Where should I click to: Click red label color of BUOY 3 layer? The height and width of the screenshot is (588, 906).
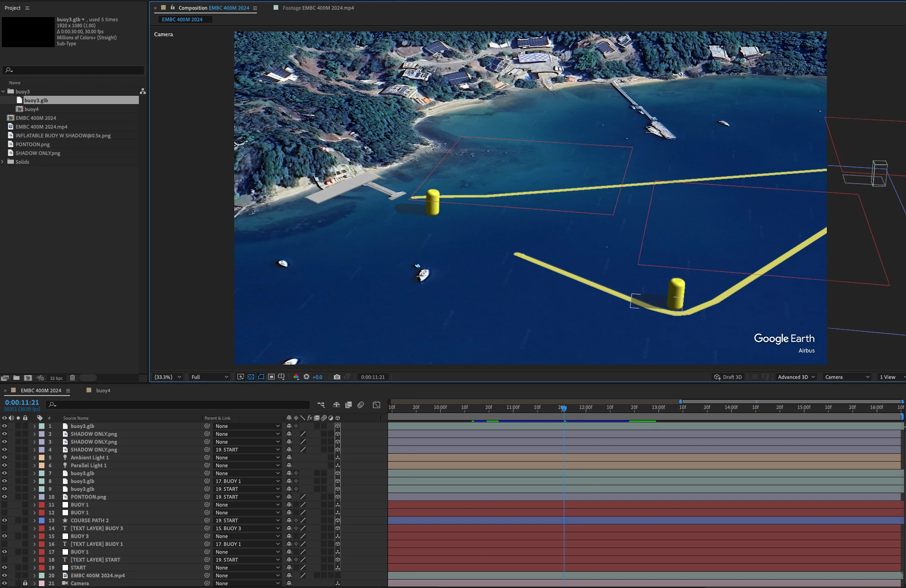42,536
